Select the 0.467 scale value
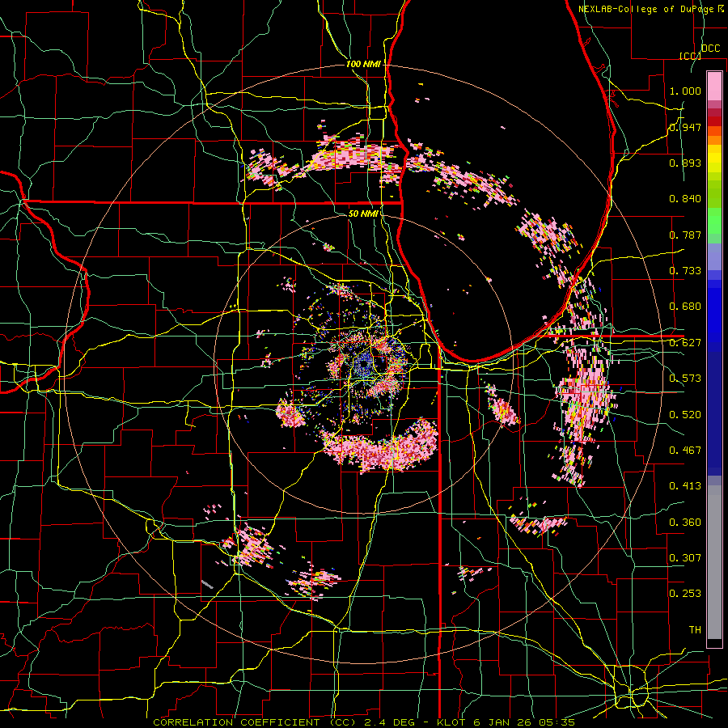The height and width of the screenshot is (728, 728). [685, 451]
